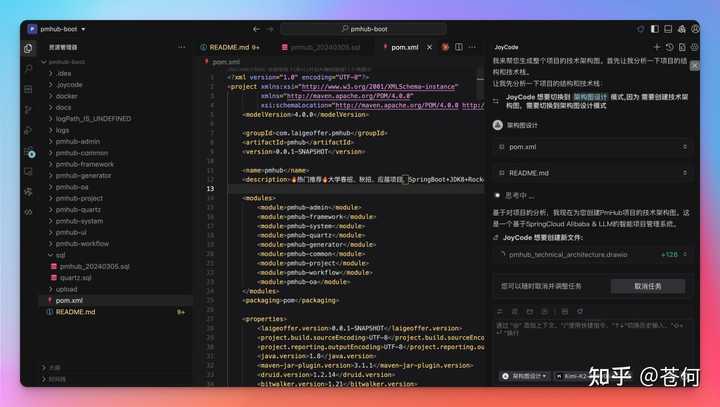Viewport: 720px width, 407px height.
Task: Expand the pmhub-common folder
Action: [51, 153]
